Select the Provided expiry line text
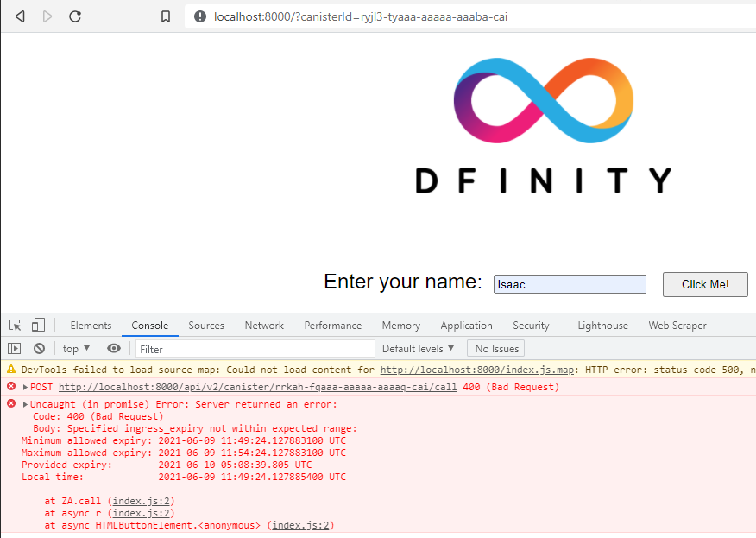 point(167,465)
